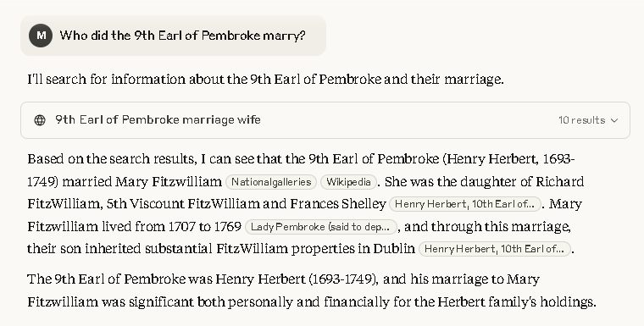Click the user avatar M icon
644x326 pixels.
click(41, 36)
